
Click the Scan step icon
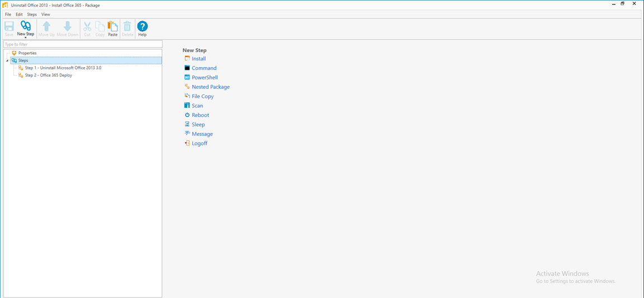click(187, 106)
